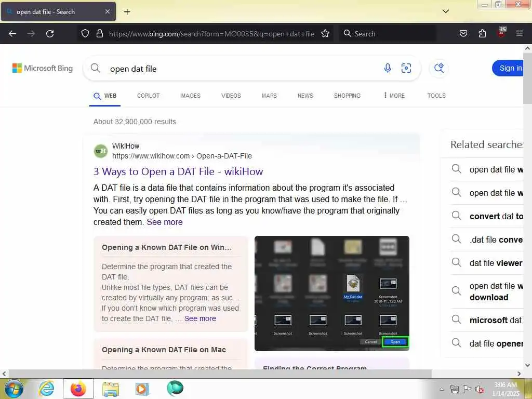This screenshot has height=399, width=532.
Task: Click the scroll right arrow
Action: pos(519,374)
